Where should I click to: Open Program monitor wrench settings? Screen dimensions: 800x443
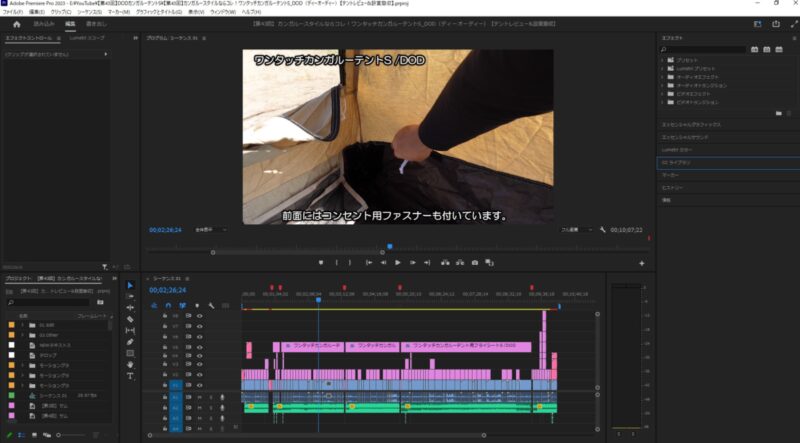(x=603, y=230)
